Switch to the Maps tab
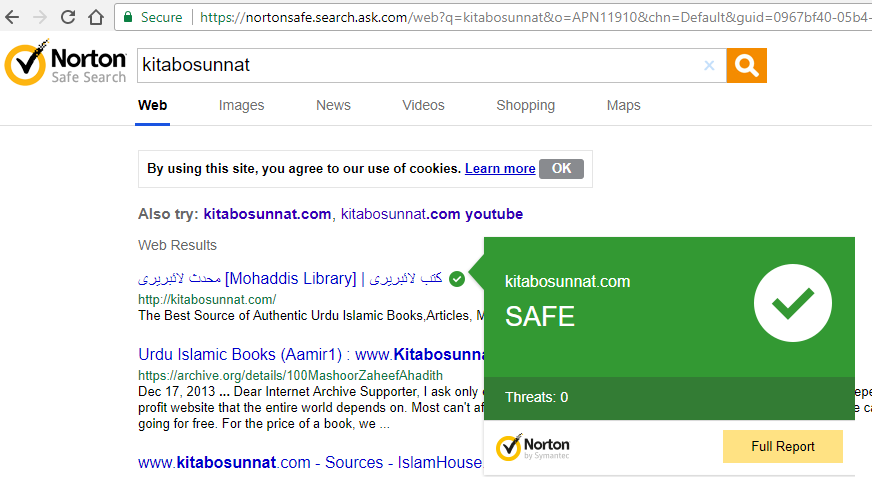The height and width of the screenshot is (477, 872). point(623,105)
